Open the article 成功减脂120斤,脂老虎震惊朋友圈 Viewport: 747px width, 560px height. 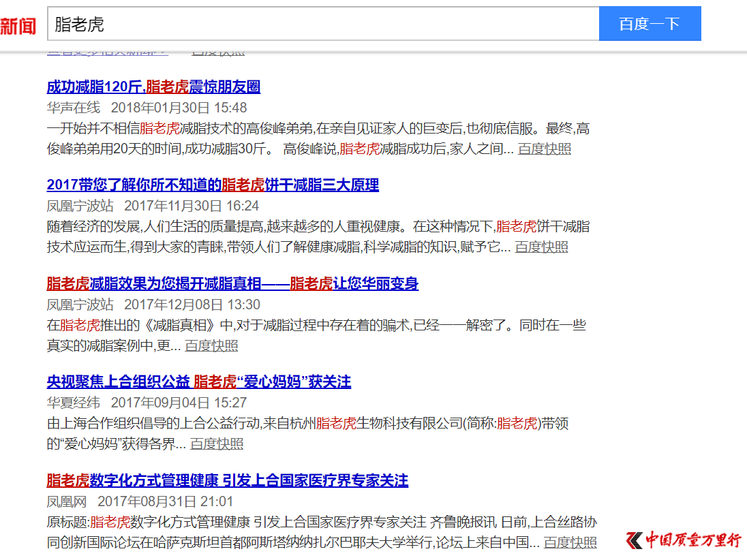click(153, 87)
